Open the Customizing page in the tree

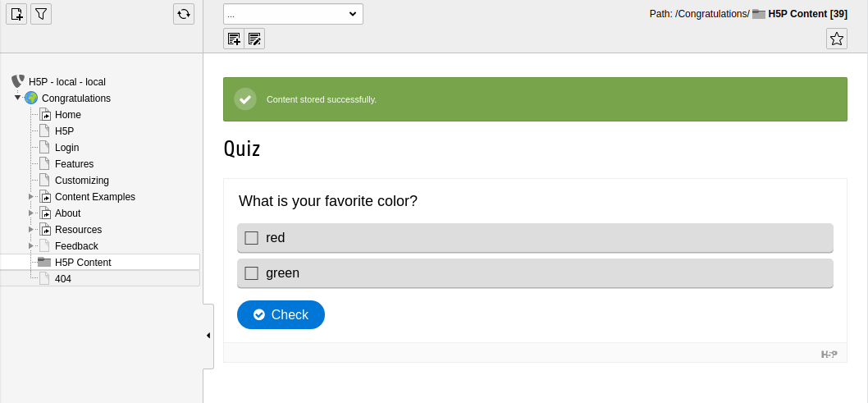point(82,181)
